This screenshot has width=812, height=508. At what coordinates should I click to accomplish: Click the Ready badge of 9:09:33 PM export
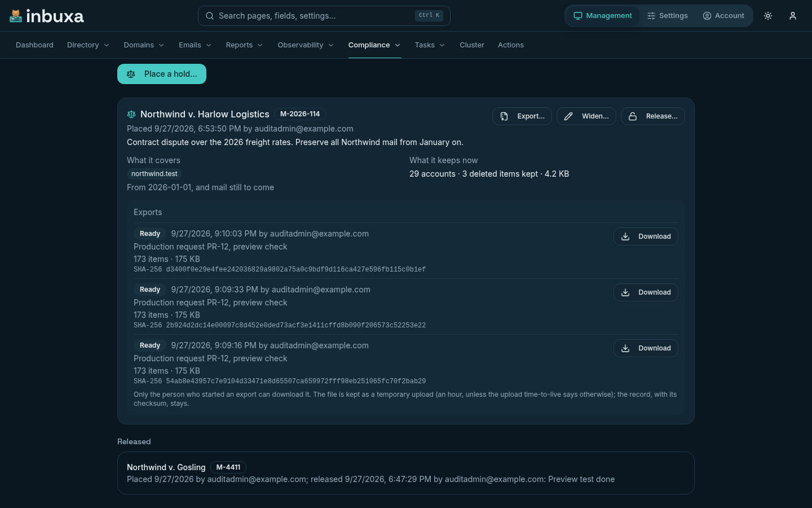pos(150,290)
